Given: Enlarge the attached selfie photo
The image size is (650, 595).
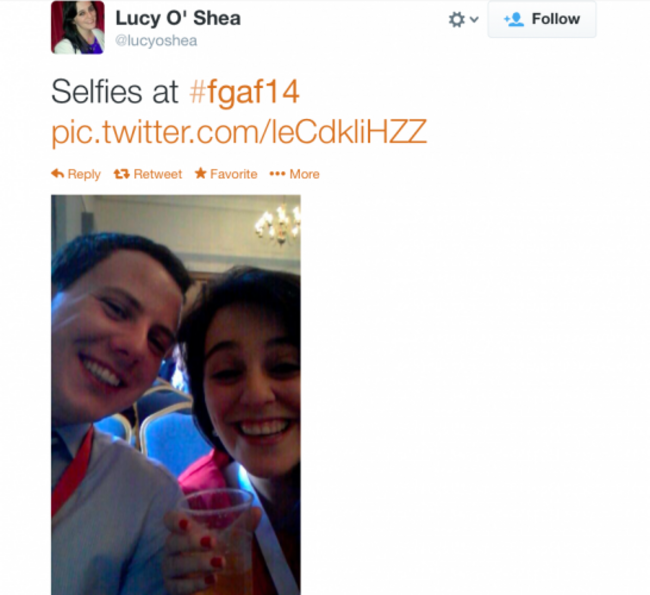Looking at the screenshot, I should [176, 395].
